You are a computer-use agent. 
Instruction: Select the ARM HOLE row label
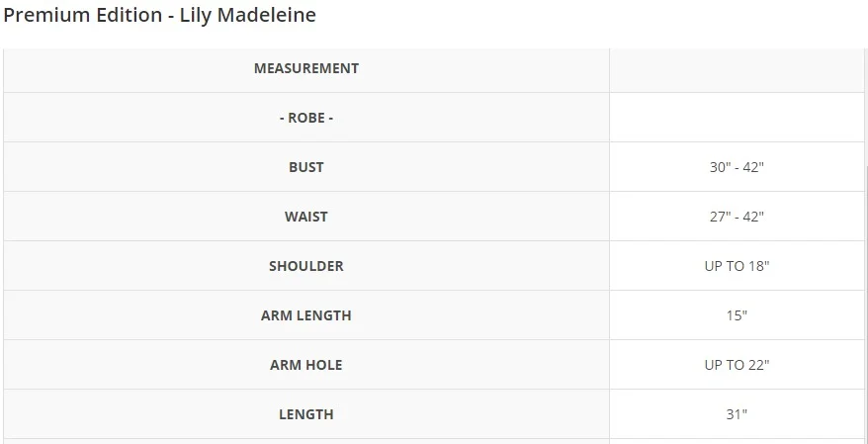[x=306, y=364]
